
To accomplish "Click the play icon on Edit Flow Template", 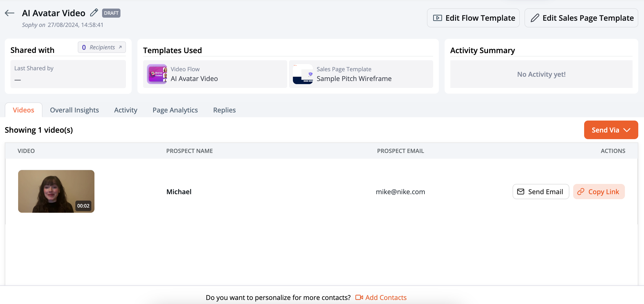I will (x=437, y=18).
